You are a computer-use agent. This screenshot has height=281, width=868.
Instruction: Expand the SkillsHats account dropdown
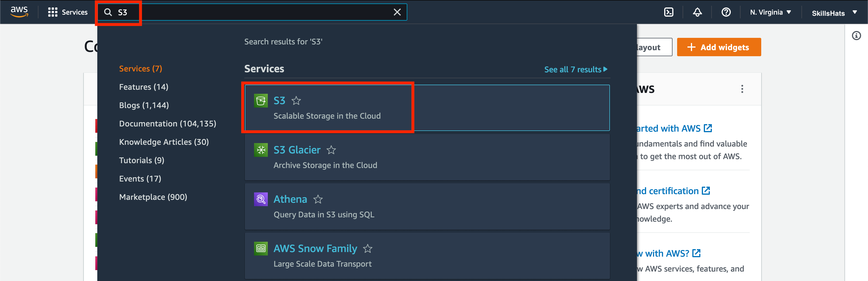point(834,13)
